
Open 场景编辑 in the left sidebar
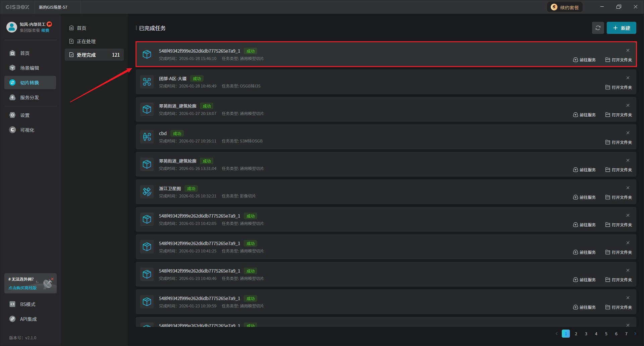point(30,68)
